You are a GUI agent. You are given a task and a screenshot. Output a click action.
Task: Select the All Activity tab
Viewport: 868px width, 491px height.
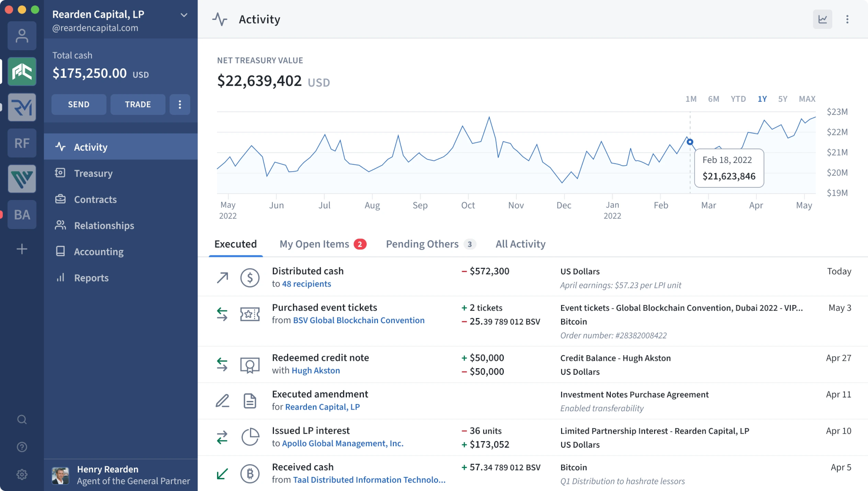tap(520, 244)
